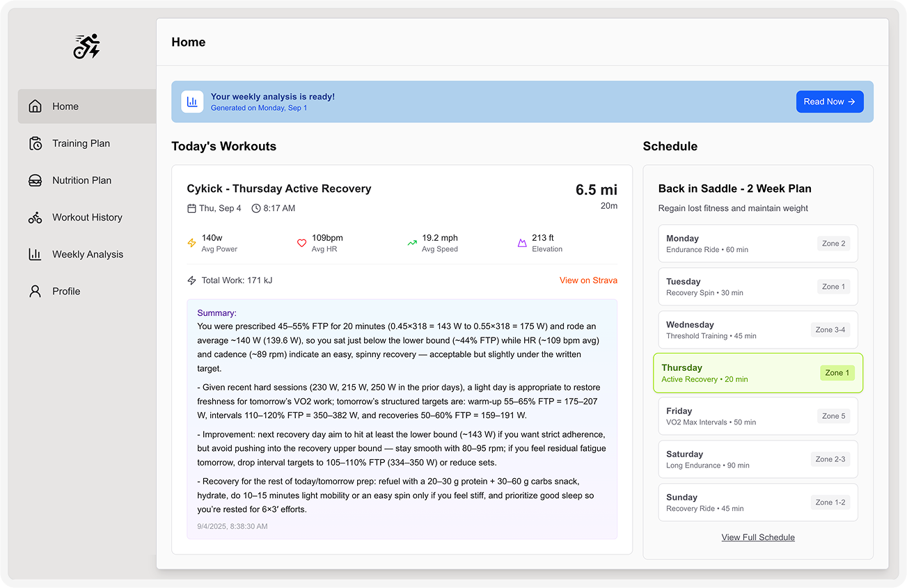907x588 pixels.
Task: Click the Summary: heading in analysis box
Action: [x=216, y=313]
